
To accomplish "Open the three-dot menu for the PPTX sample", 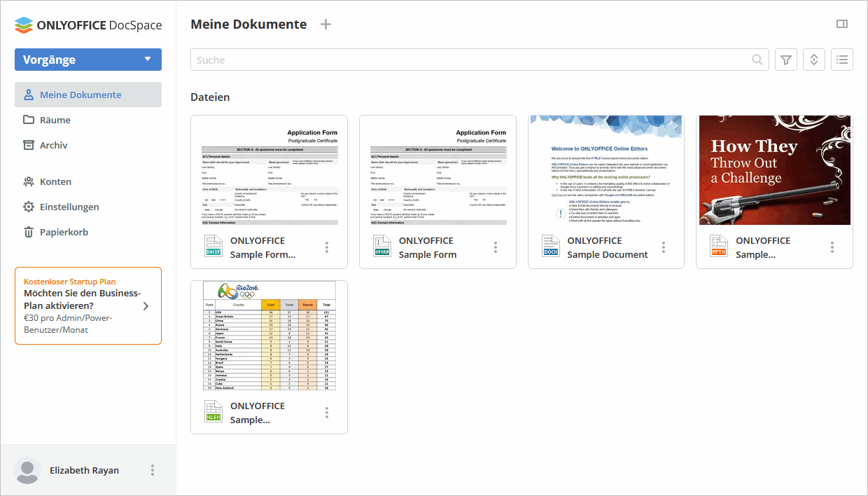I will [832, 247].
